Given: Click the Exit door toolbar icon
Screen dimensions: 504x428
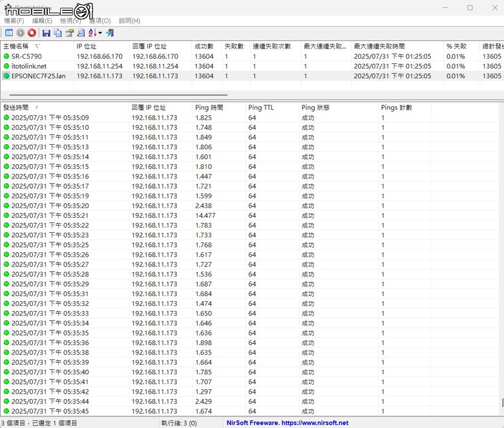Looking at the screenshot, I should click(x=110, y=33).
